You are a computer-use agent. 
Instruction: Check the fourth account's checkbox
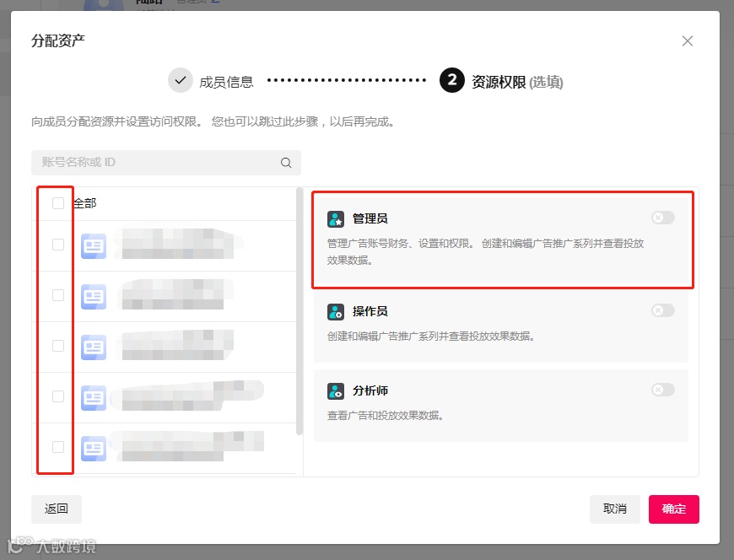58,396
